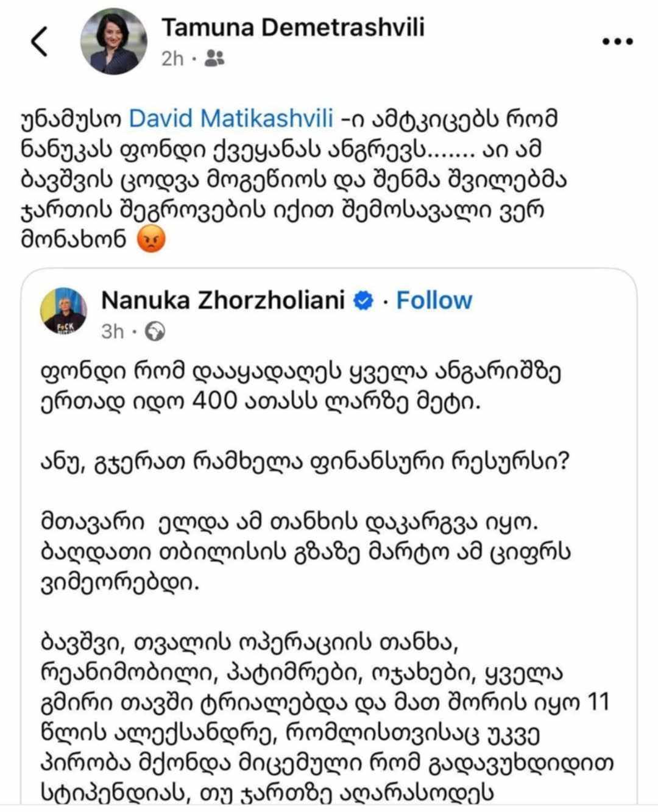Click the 3h timestamp of shared post
Image resolution: width=658 pixels, height=812 pixels.
[112, 331]
